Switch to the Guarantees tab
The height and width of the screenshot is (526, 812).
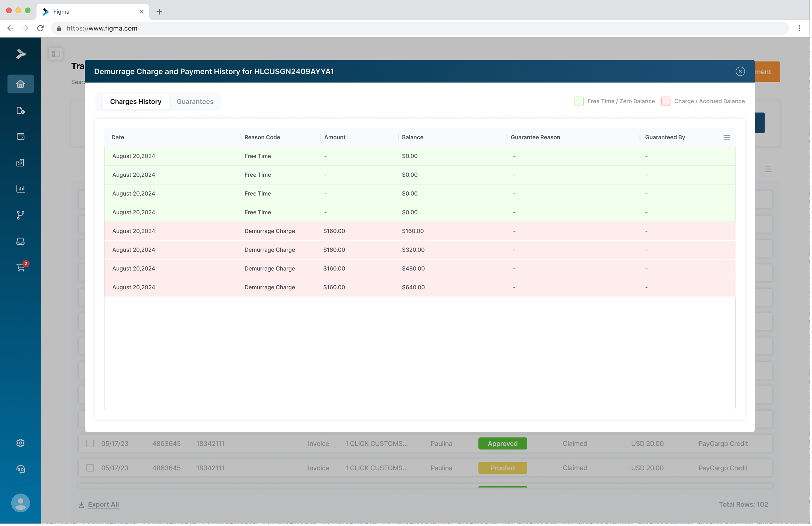click(195, 102)
